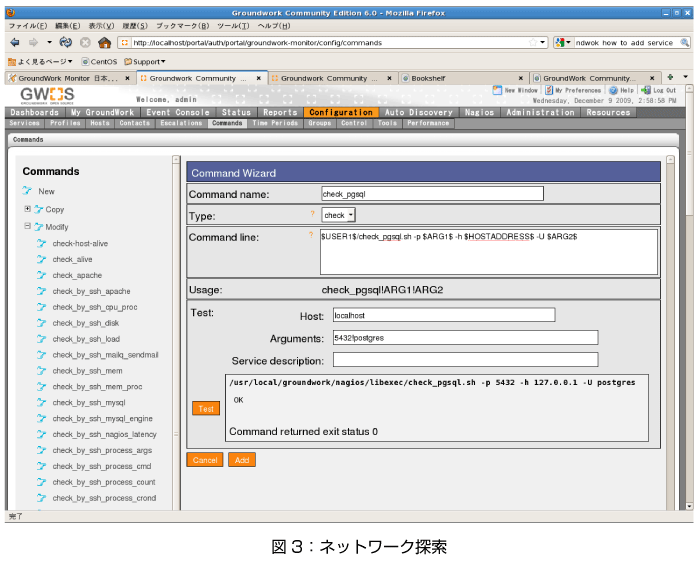
Task: Click the Add button
Action: click(x=241, y=460)
